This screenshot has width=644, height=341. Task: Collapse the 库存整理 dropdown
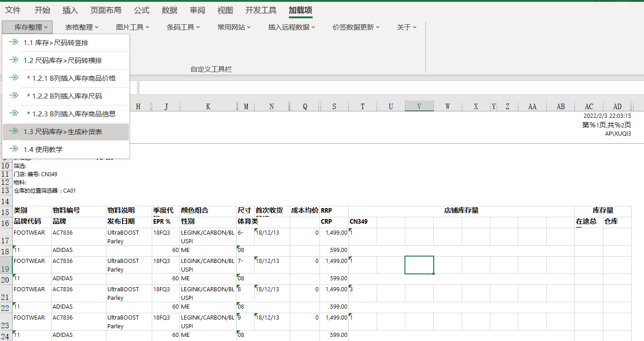27,27
